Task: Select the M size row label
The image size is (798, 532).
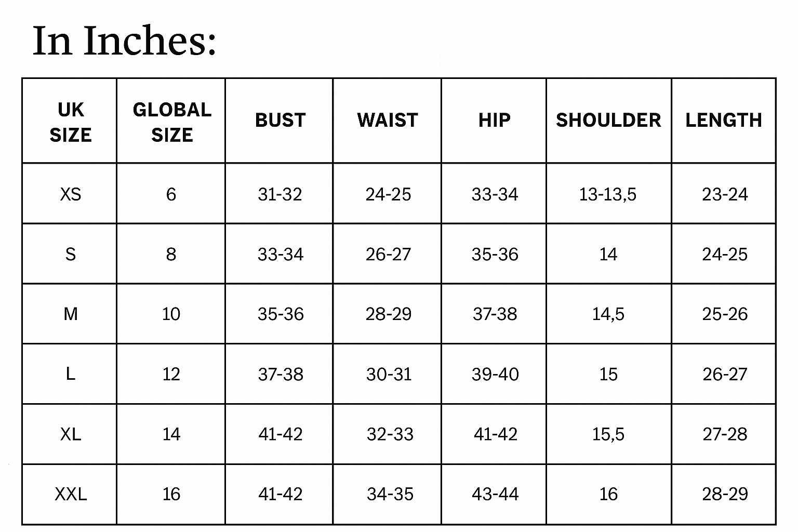Action: (x=71, y=314)
